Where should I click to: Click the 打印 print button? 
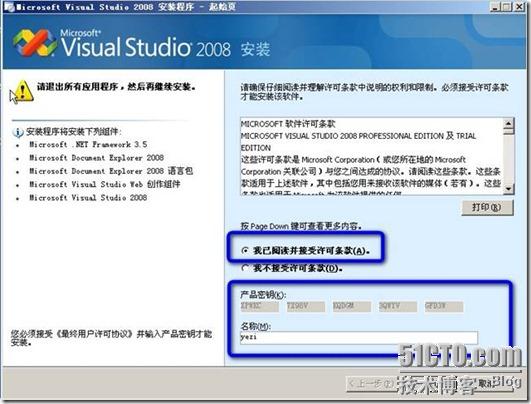coord(487,207)
